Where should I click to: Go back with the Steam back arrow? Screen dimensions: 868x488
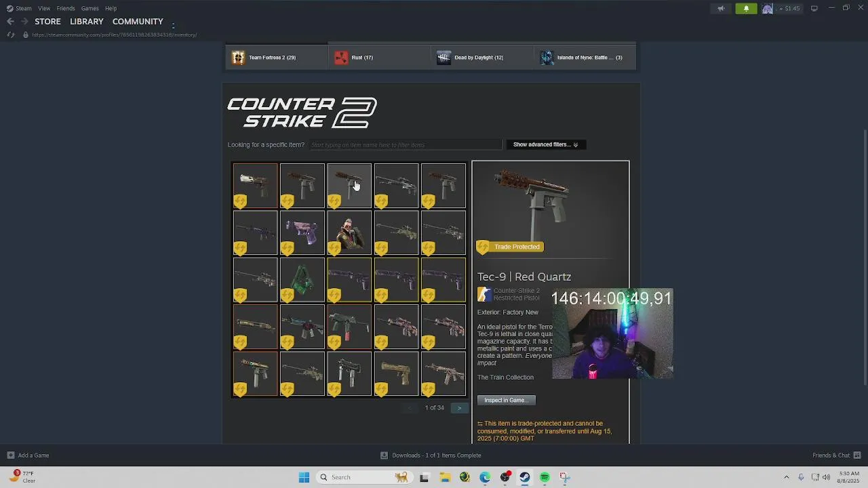[10, 22]
